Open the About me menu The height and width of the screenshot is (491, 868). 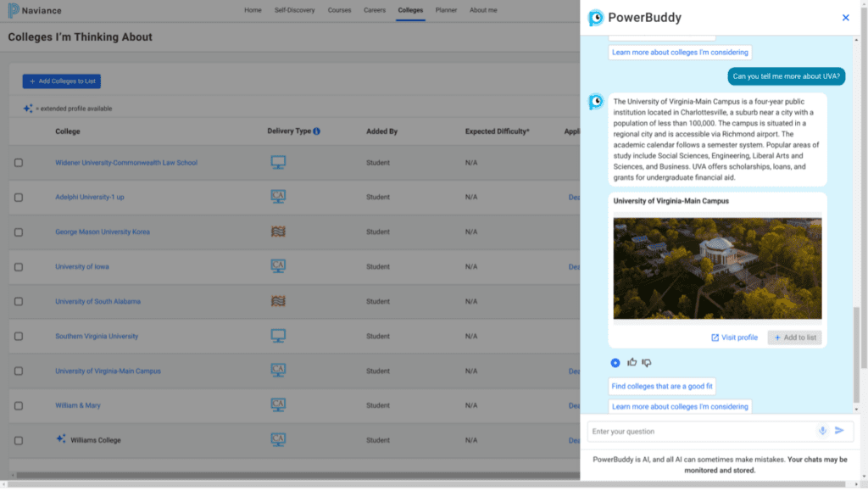pos(483,10)
